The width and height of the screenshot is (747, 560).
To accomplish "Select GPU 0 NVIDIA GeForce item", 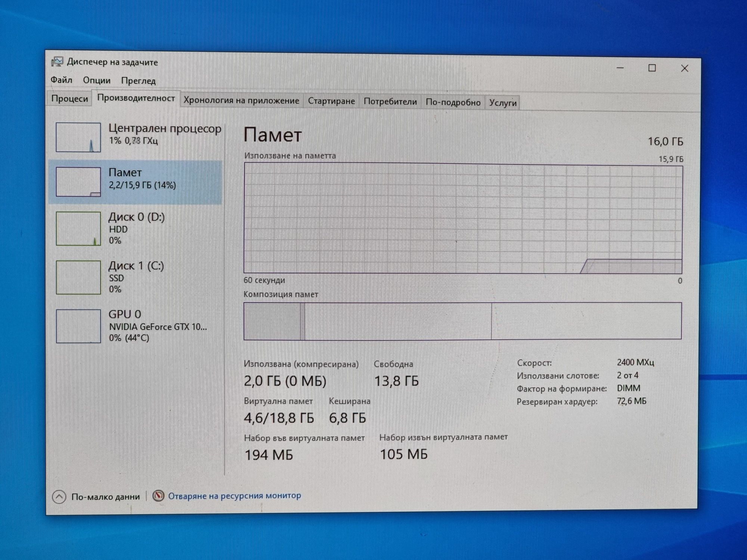I will point(135,326).
